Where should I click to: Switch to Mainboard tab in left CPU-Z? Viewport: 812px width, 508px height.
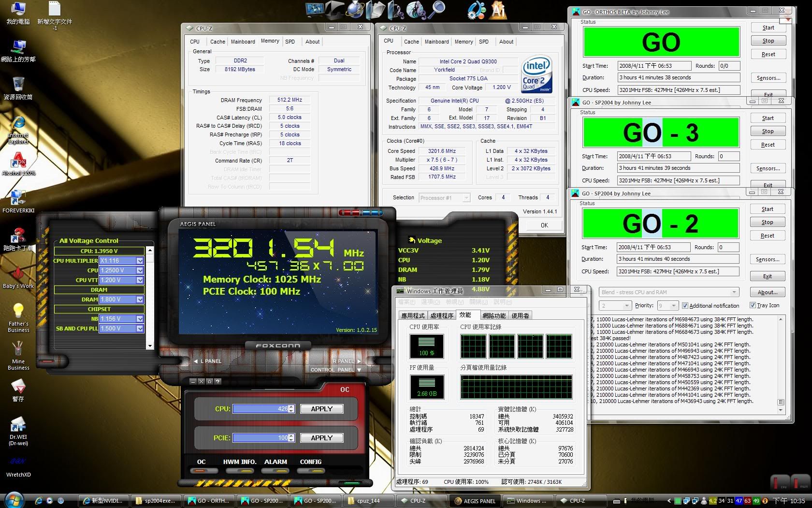tap(243, 42)
